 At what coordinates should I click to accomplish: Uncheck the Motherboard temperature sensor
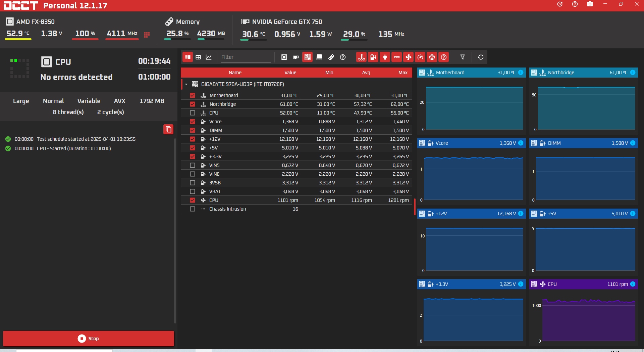pyautogui.click(x=193, y=95)
